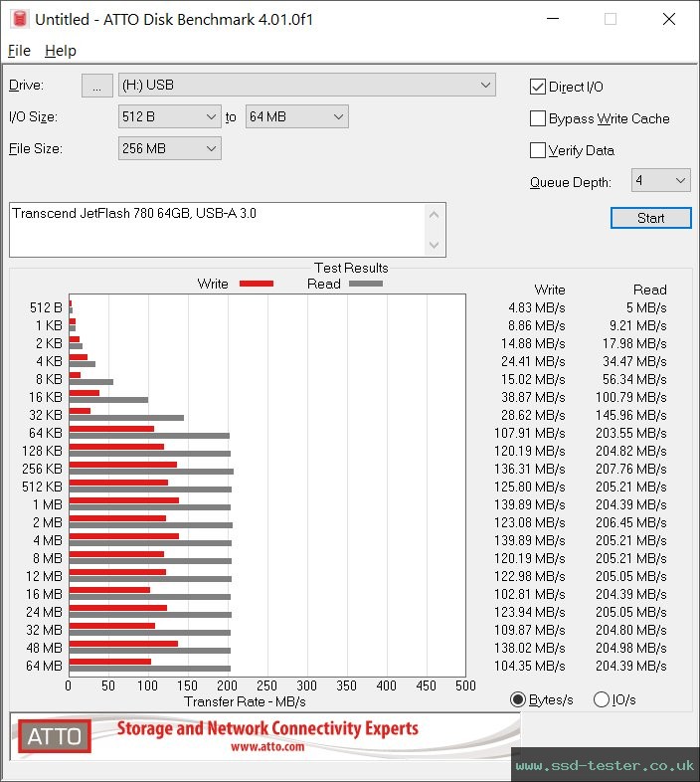Click the 48 MB row label in chart

tap(45, 648)
